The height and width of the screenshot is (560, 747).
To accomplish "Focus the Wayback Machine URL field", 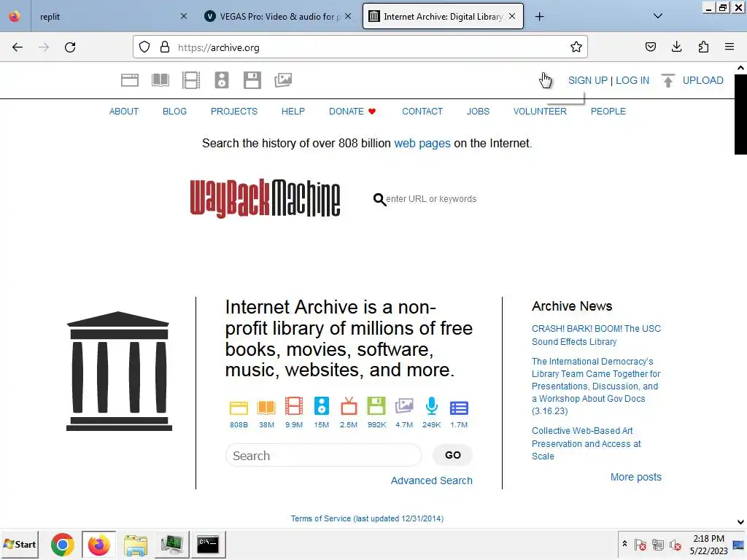I will pos(430,199).
